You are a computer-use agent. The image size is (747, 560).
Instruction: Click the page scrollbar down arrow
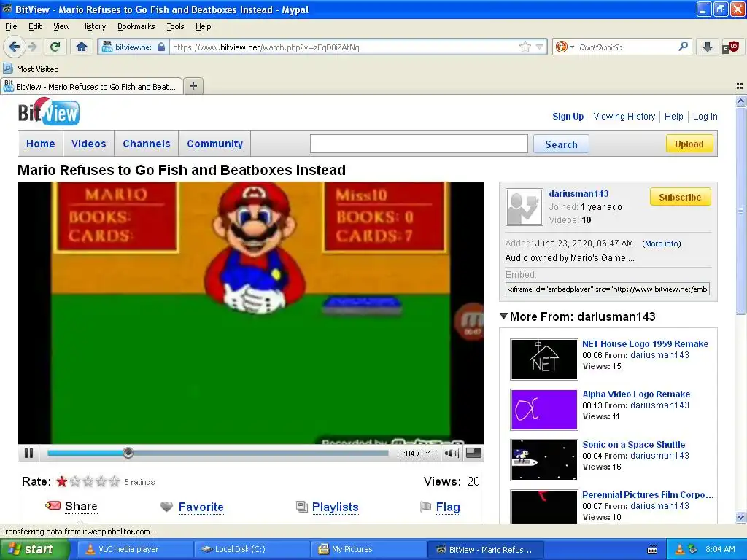[x=740, y=517]
